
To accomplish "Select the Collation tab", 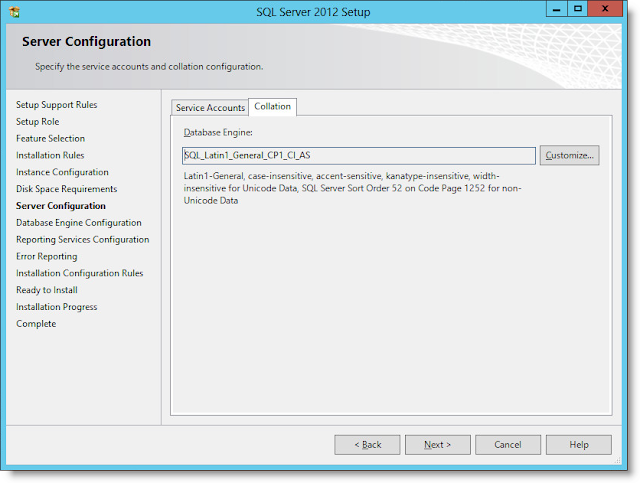I will point(272,107).
